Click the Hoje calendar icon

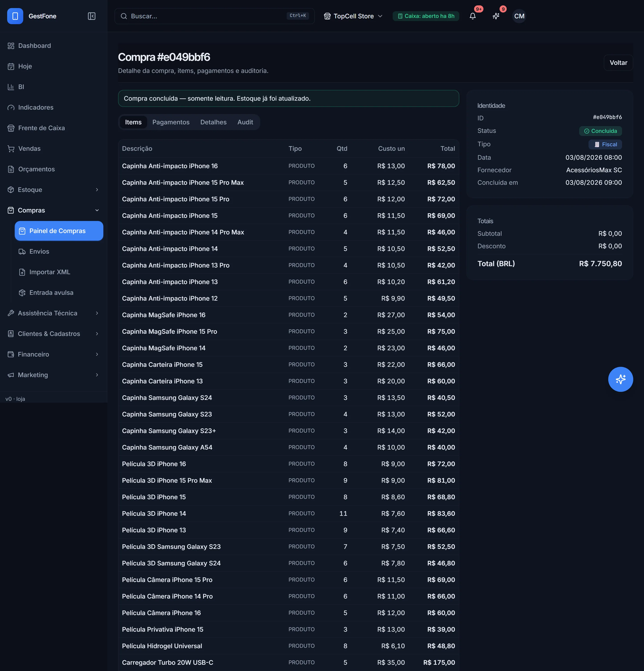click(11, 66)
